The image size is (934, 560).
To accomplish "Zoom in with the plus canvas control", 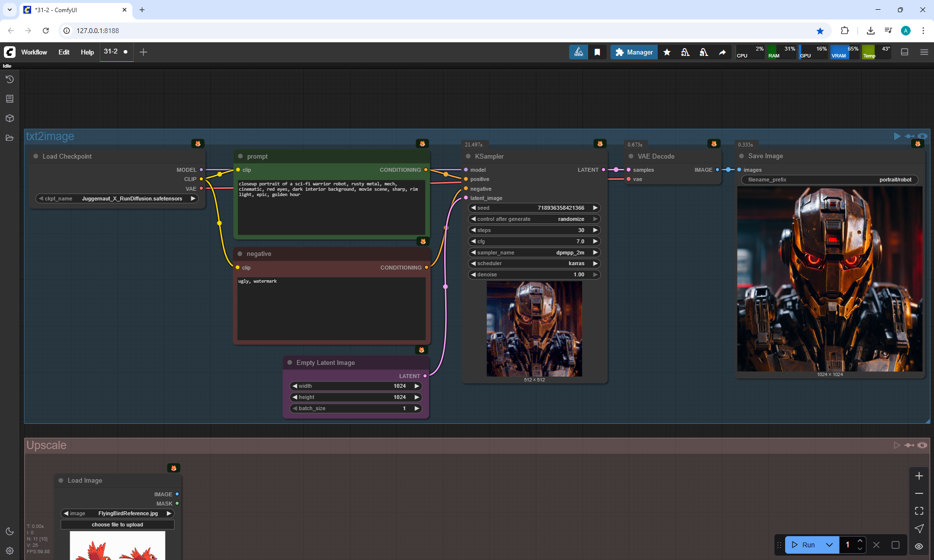I will (x=919, y=476).
